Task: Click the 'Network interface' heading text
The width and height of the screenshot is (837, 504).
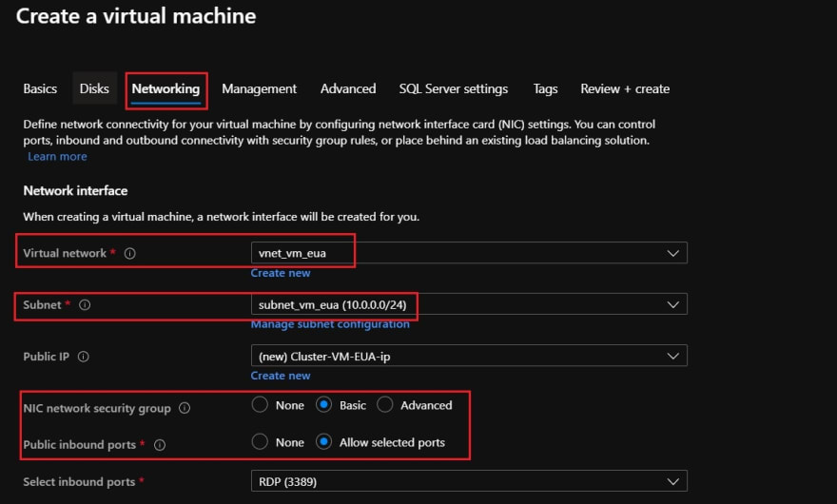Action: (75, 190)
